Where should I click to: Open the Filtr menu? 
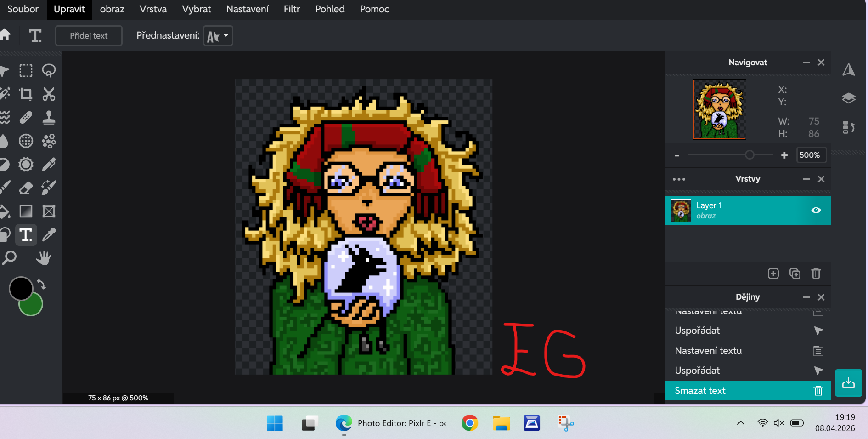pos(292,9)
